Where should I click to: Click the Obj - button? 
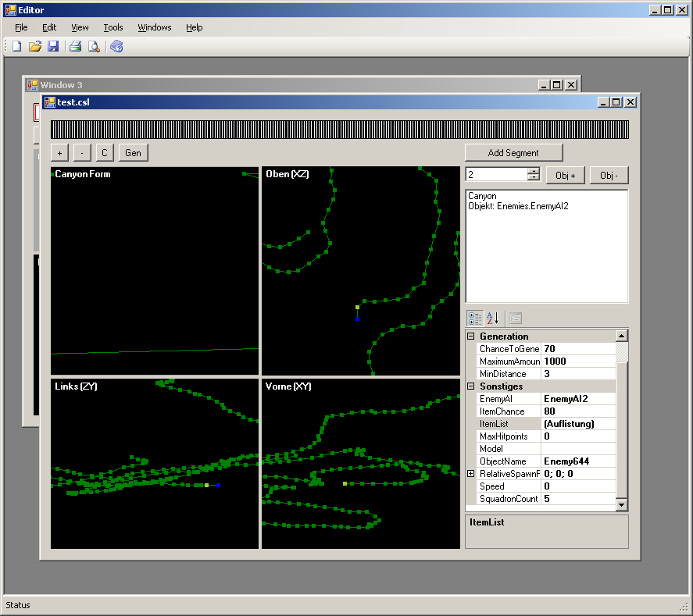coord(609,176)
